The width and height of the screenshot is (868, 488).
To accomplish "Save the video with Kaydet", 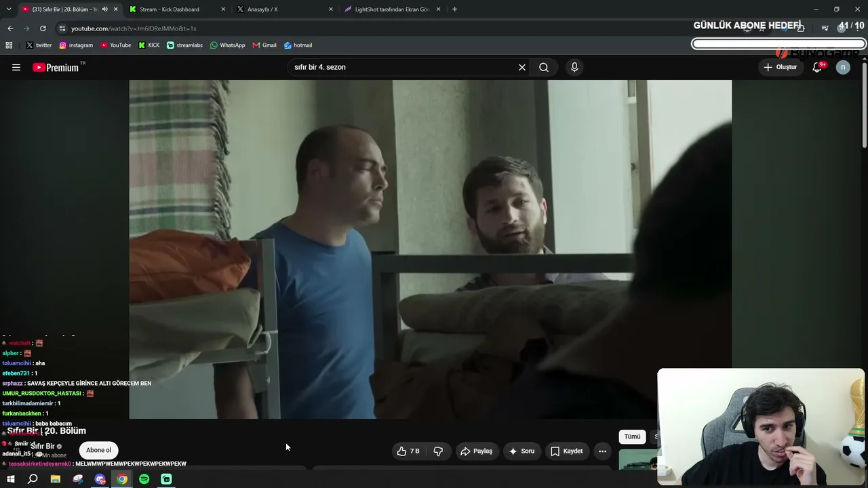I will pos(567,451).
